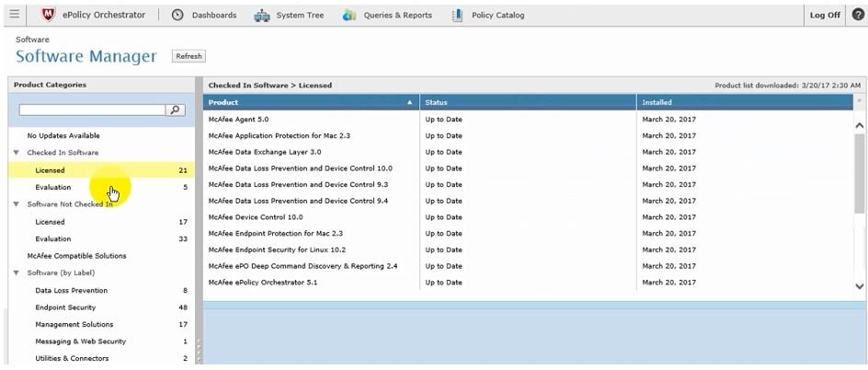
Task: Select the Endpoint Security label category
Action: tap(65, 307)
